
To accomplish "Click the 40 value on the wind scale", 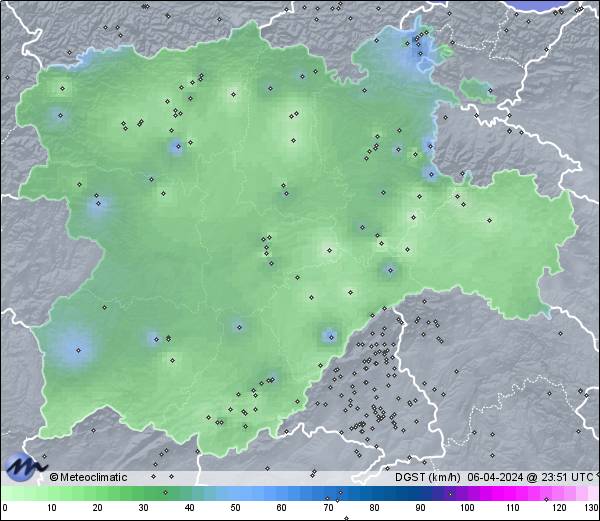I will pos(189,508).
